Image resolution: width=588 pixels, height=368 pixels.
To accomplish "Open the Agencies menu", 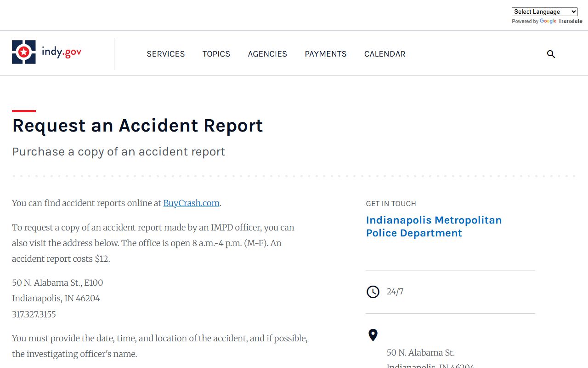I will pyautogui.click(x=267, y=54).
